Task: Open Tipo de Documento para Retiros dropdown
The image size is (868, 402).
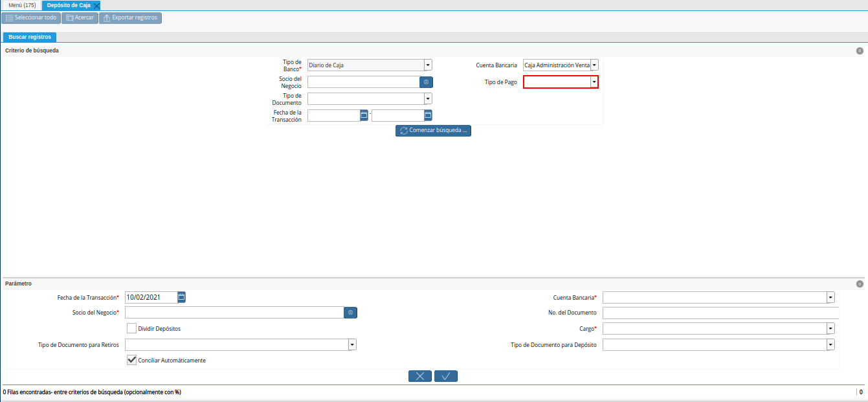Action: coord(352,344)
